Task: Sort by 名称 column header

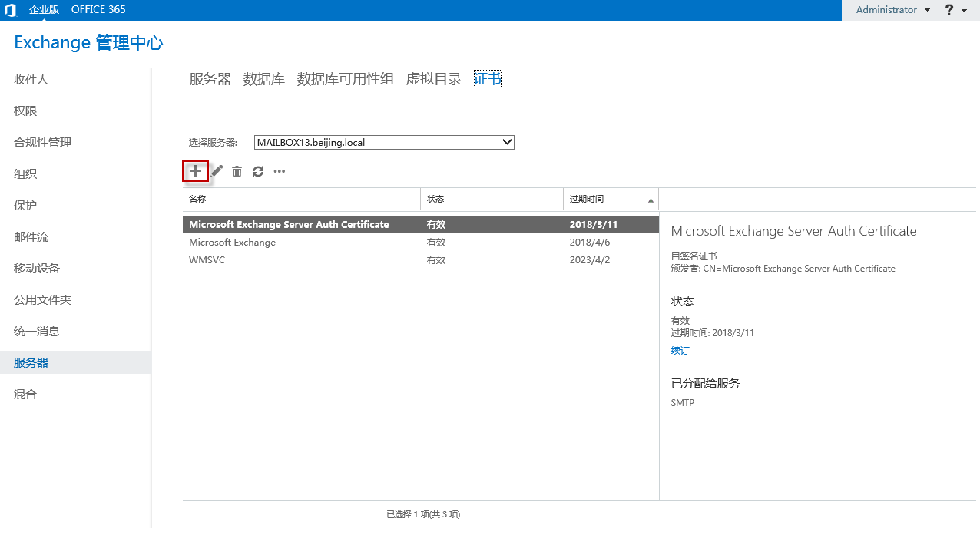Action: coord(302,199)
